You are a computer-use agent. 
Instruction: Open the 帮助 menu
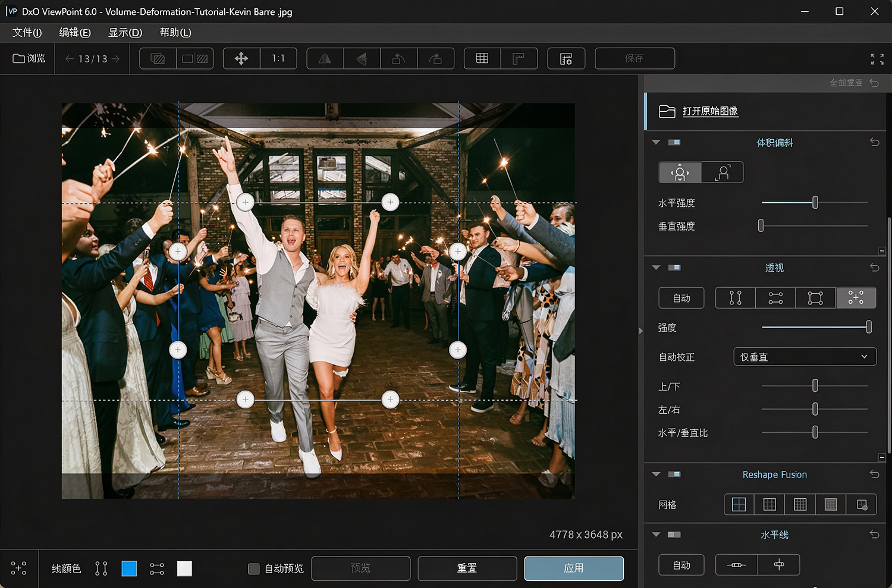coord(175,33)
